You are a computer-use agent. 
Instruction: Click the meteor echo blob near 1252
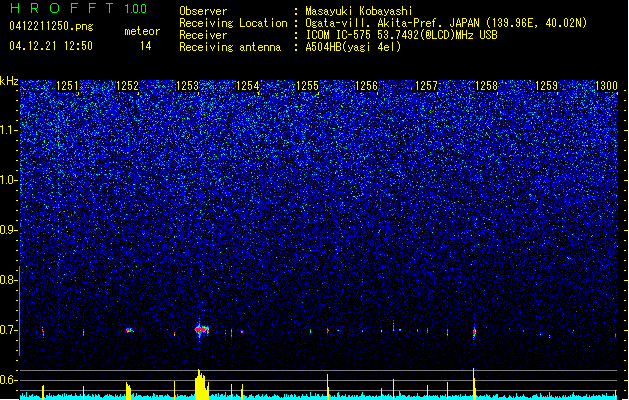(x=129, y=330)
